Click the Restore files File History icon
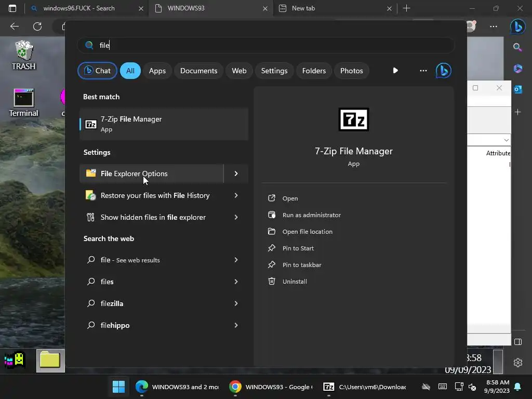This screenshot has height=399, width=532. point(90,195)
